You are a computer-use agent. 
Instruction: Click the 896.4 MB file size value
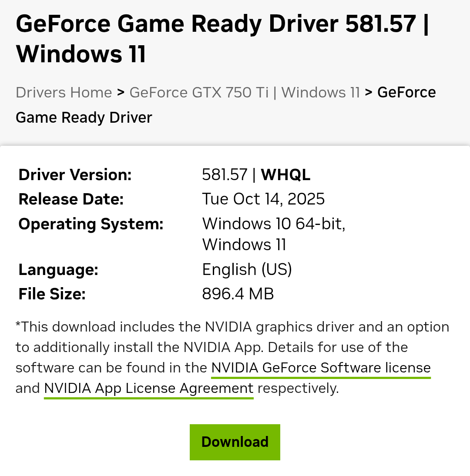pyautogui.click(x=238, y=294)
